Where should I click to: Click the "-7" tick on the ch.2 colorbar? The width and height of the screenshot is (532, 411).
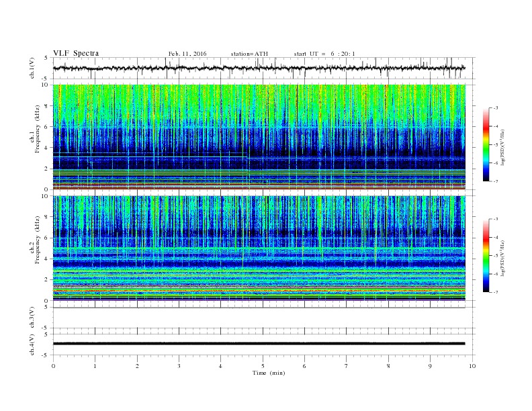(x=495, y=292)
